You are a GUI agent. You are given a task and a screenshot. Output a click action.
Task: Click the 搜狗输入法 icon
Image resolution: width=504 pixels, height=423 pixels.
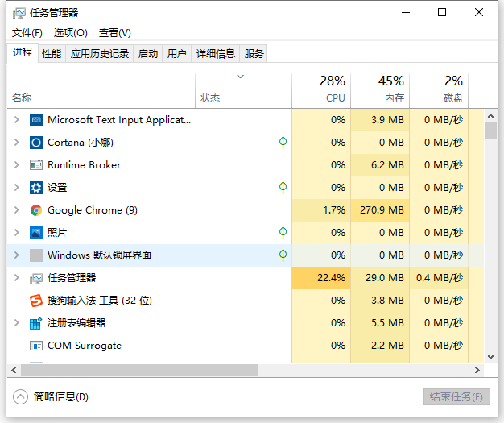(x=36, y=301)
